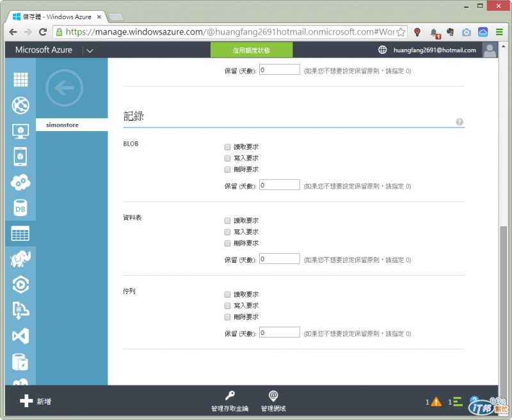Click the browser back arrow
Screen dimensions: 512x420
coord(13,32)
